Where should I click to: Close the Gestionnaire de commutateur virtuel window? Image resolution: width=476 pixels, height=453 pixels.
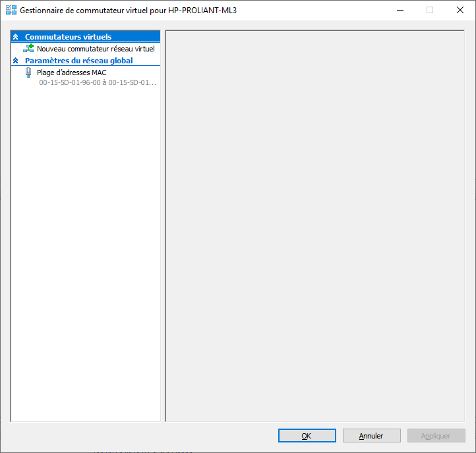click(x=460, y=11)
